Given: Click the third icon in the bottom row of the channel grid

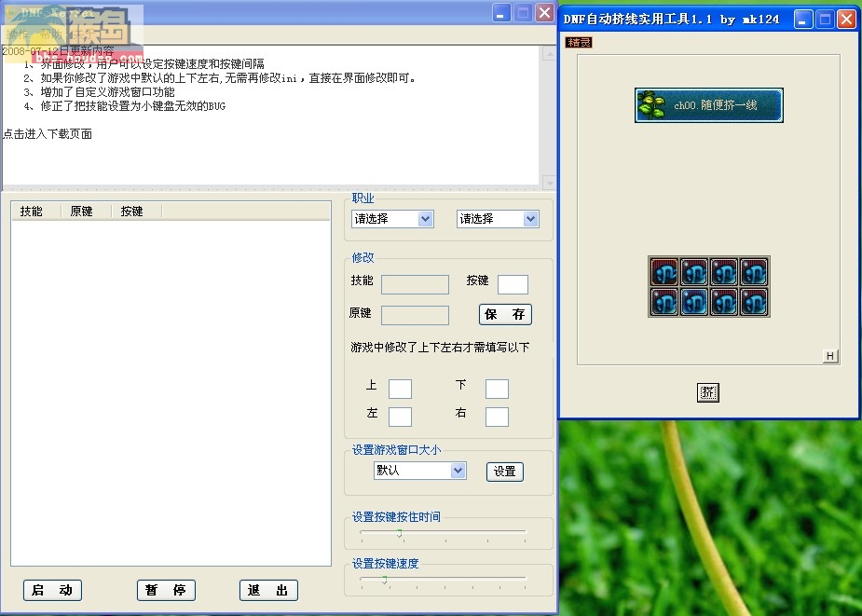Looking at the screenshot, I should point(724,301).
